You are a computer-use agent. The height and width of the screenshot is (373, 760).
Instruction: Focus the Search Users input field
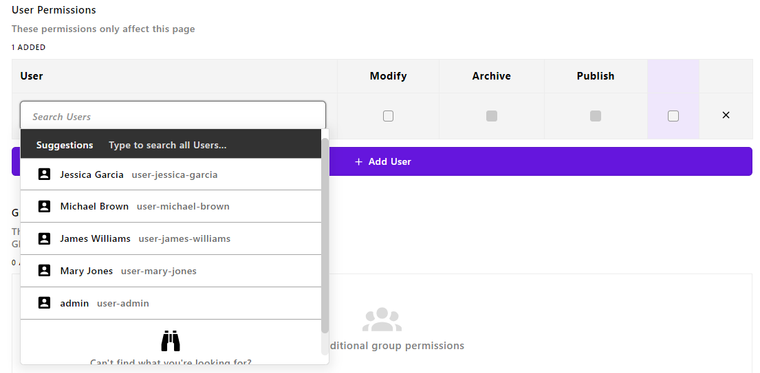[173, 116]
